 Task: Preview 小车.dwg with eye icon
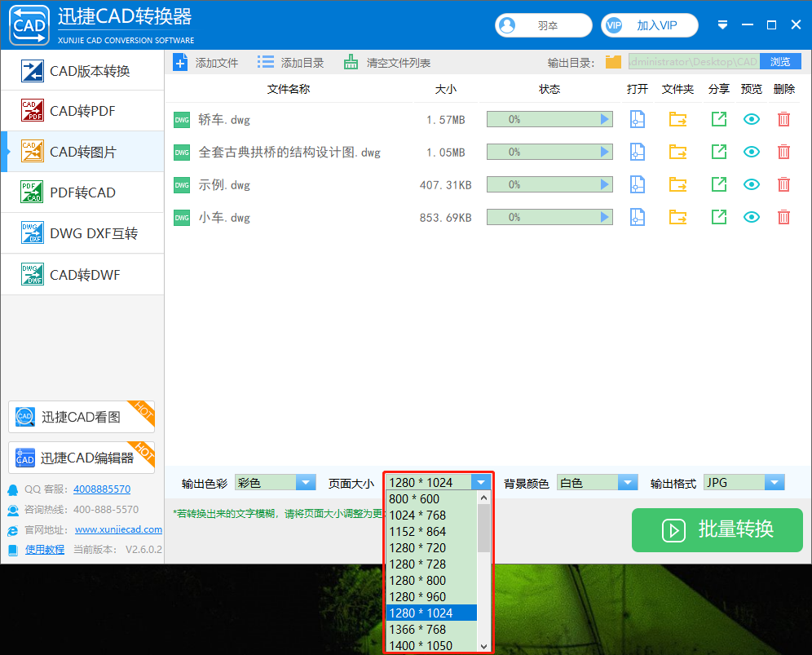(x=752, y=218)
